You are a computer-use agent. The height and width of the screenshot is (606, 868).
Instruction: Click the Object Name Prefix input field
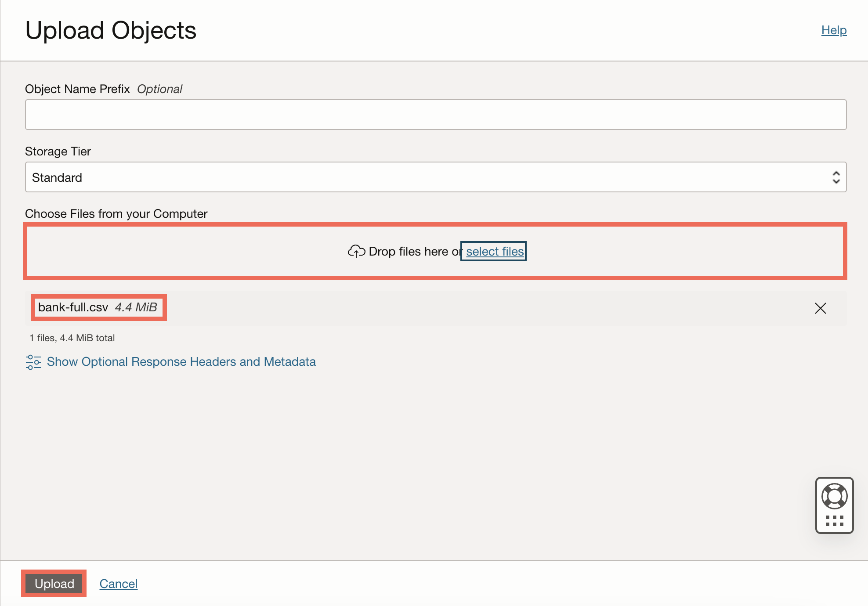click(436, 115)
